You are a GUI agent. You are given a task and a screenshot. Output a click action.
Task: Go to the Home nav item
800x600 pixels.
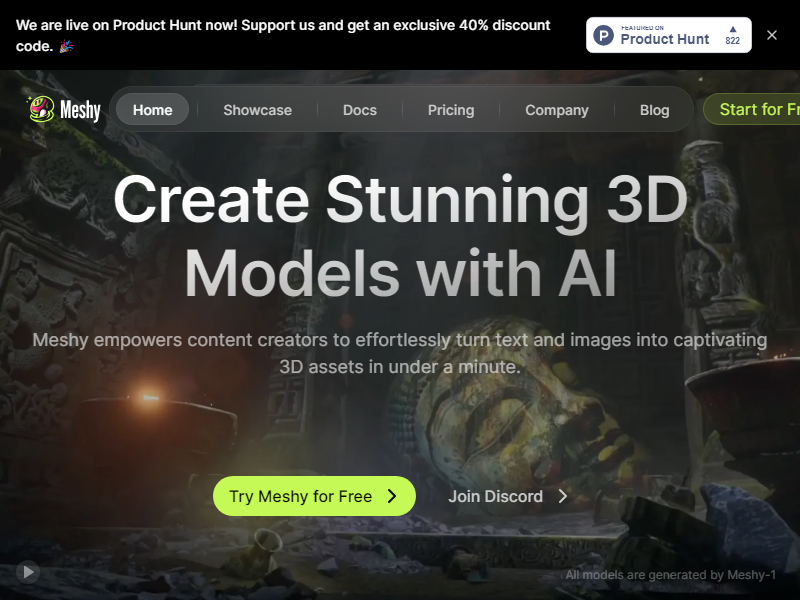153,110
